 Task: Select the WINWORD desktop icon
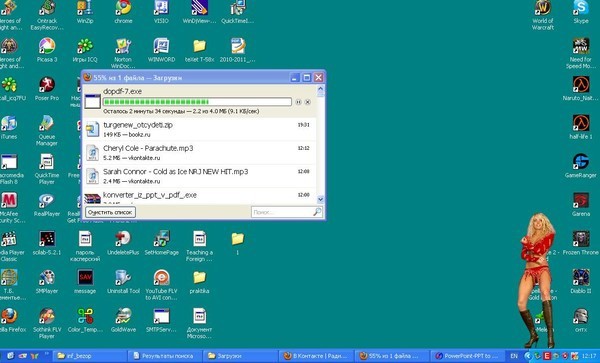[x=161, y=50]
